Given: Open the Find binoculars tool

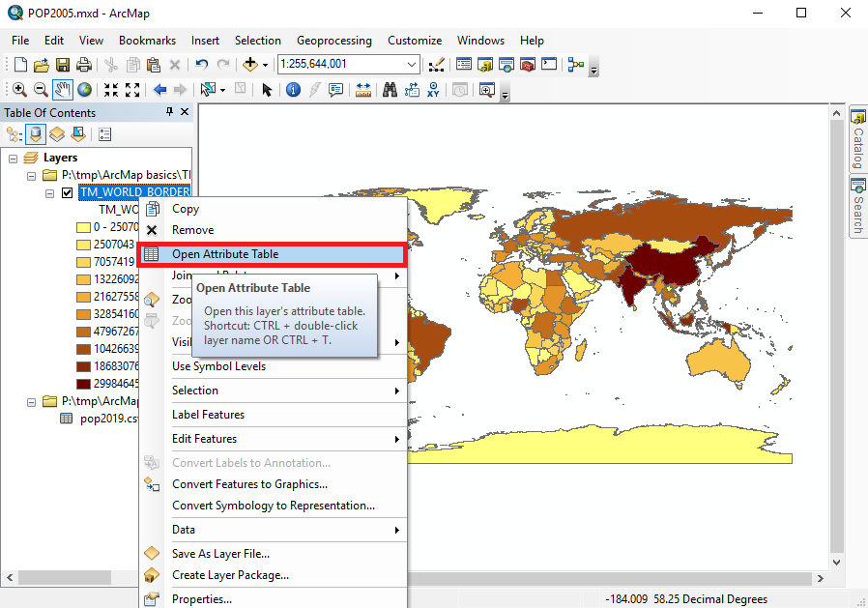Looking at the screenshot, I should click(391, 90).
